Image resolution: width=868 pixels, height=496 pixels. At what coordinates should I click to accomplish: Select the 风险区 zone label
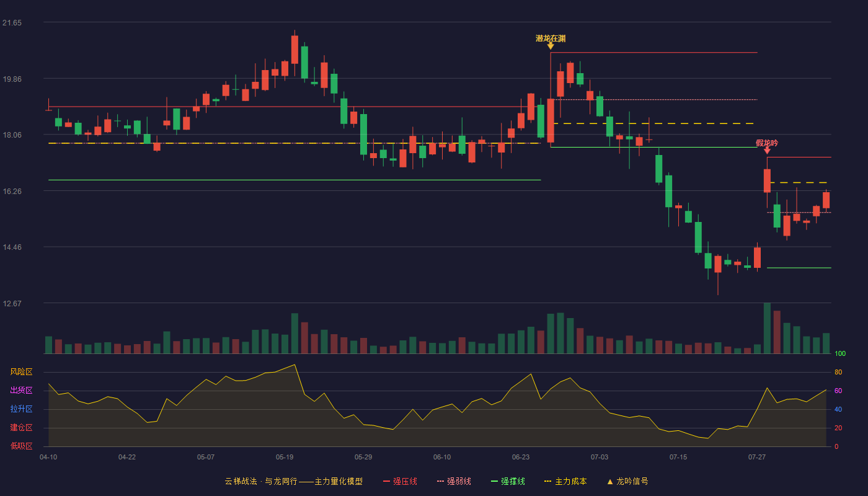(x=21, y=372)
